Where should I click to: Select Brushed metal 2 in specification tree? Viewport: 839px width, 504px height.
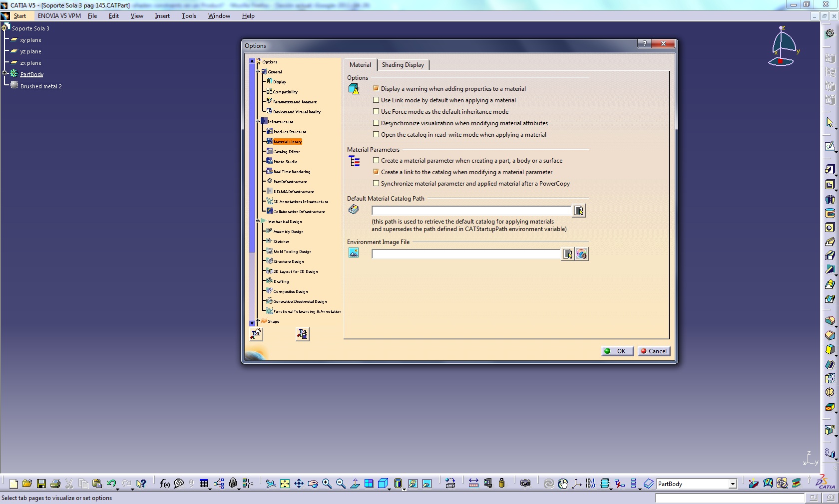tap(41, 86)
